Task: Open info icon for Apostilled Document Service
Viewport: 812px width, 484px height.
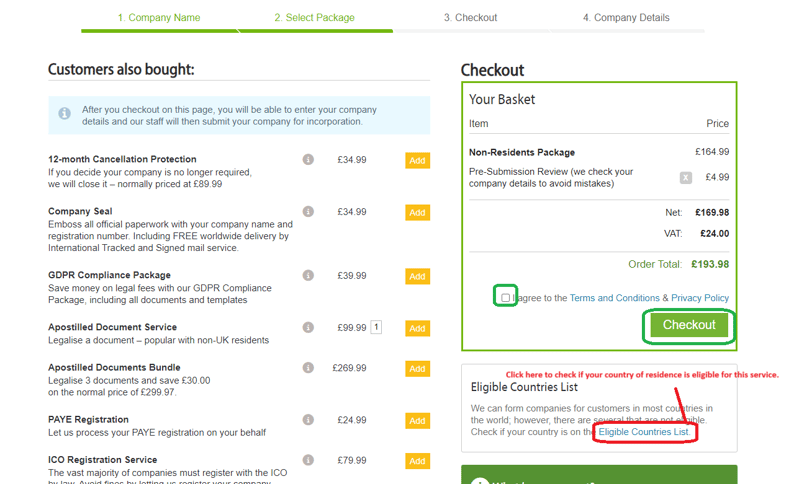Action: coord(308,327)
